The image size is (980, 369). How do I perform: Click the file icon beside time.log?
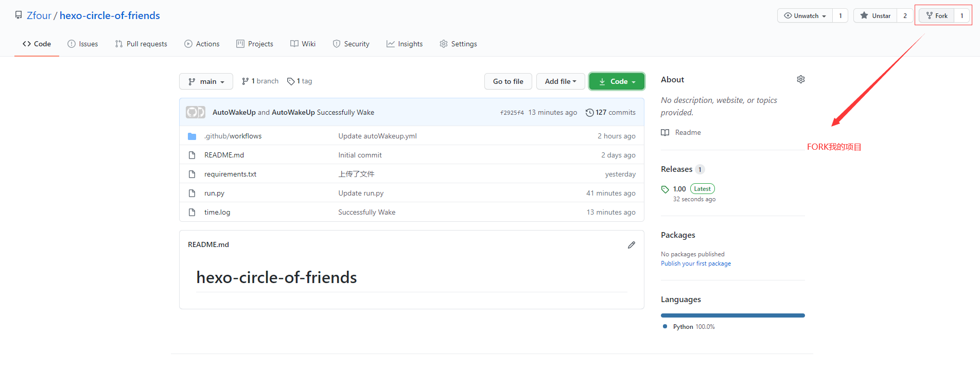tap(192, 212)
